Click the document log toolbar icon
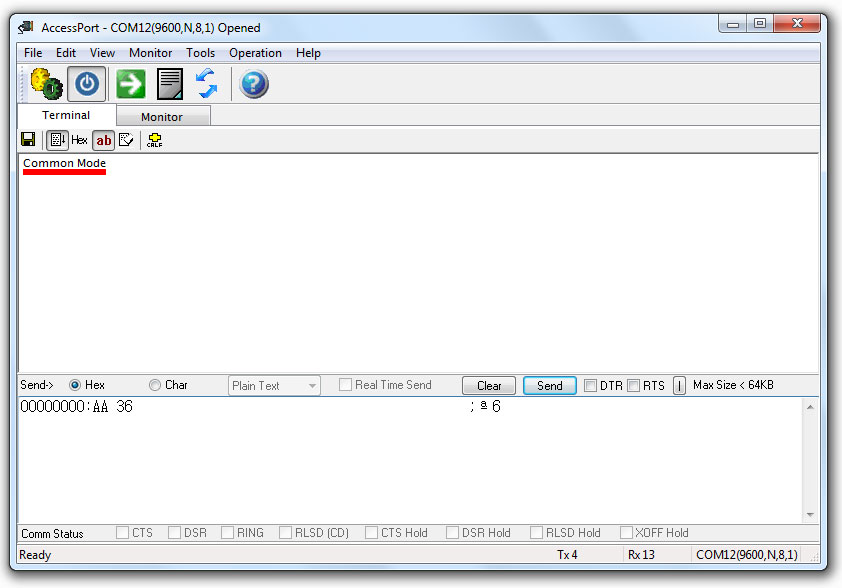Screen dimensions: 842x588 tap(170, 84)
